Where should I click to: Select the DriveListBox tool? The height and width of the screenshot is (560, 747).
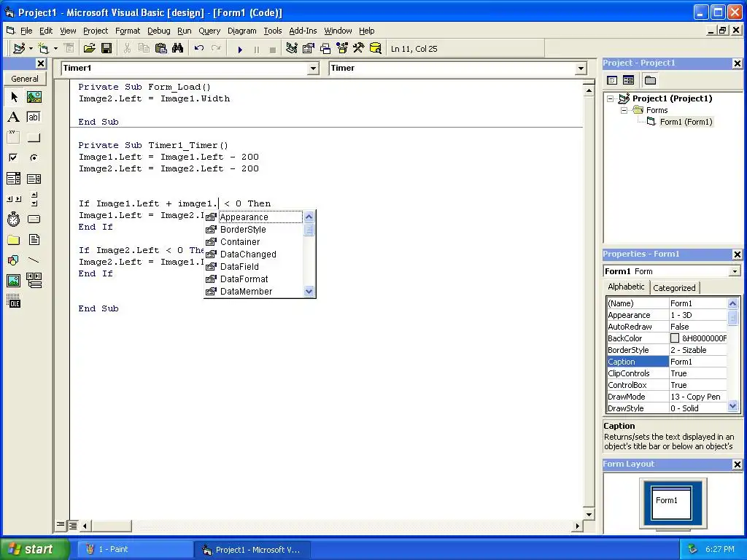pyautogui.click(x=34, y=219)
